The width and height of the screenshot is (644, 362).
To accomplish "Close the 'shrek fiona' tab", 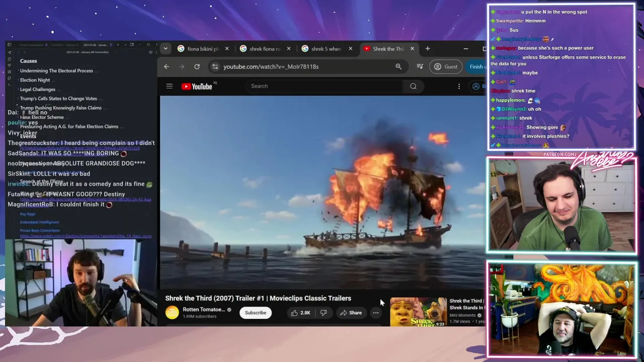I will click(289, 49).
